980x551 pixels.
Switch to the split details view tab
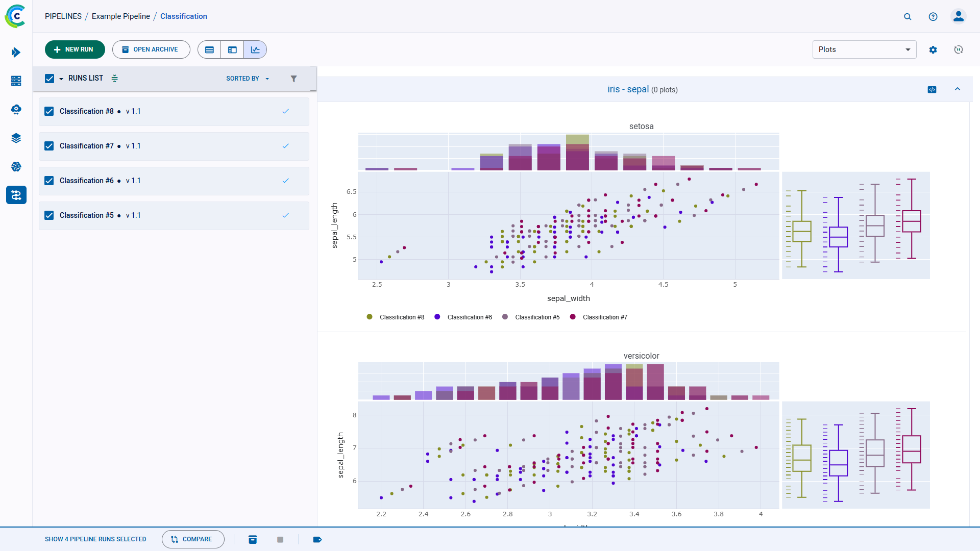232,49
